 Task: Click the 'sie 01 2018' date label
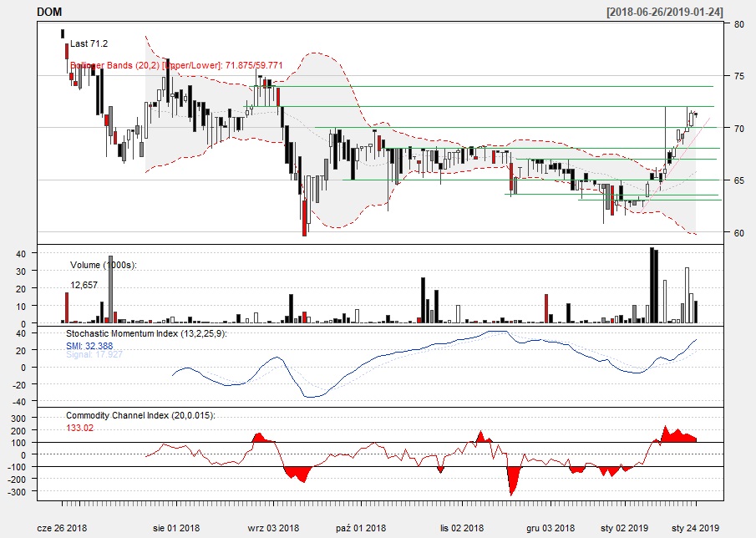[176, 528]
